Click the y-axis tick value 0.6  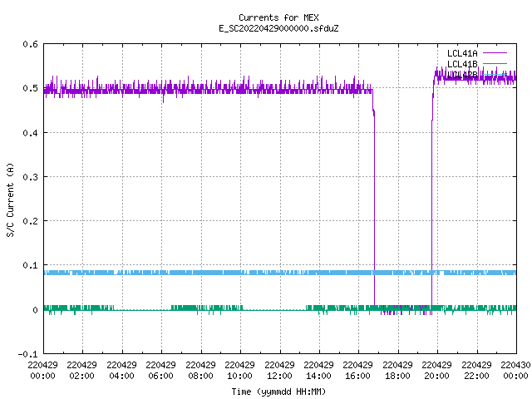click(30, 44)
